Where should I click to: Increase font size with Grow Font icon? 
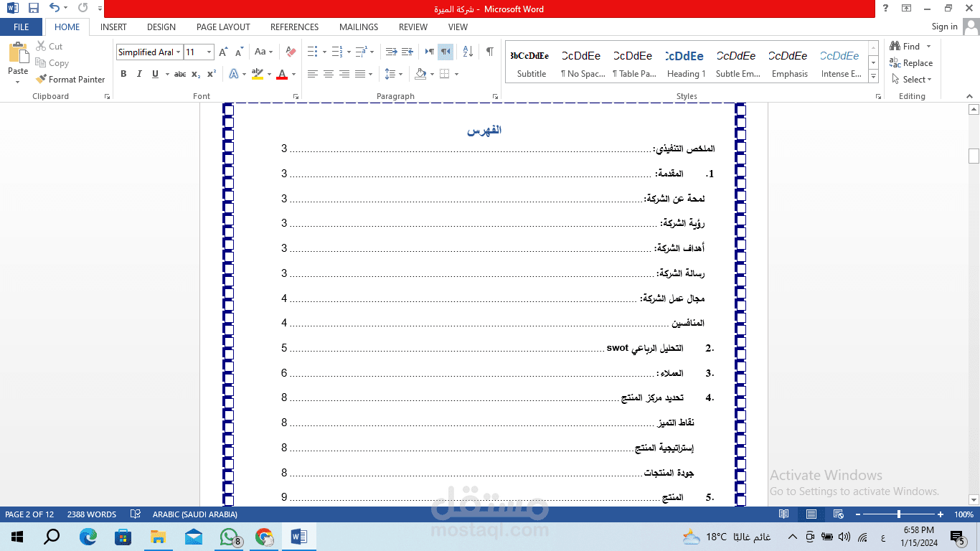[223, 52]
